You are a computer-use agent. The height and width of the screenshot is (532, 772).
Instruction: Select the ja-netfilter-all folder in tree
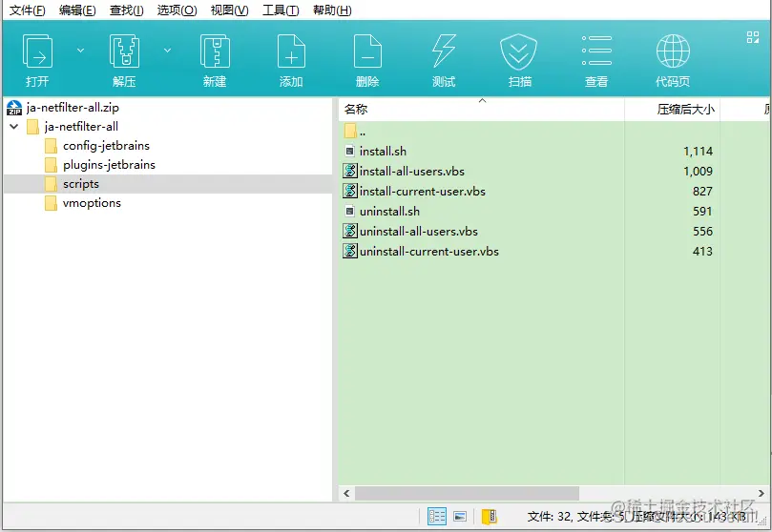tap(81, 127)
